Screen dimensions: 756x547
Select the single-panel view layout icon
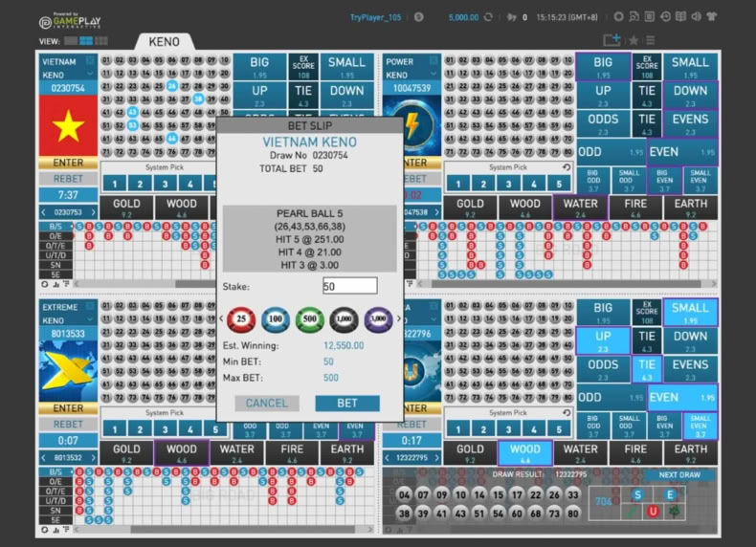71,41
